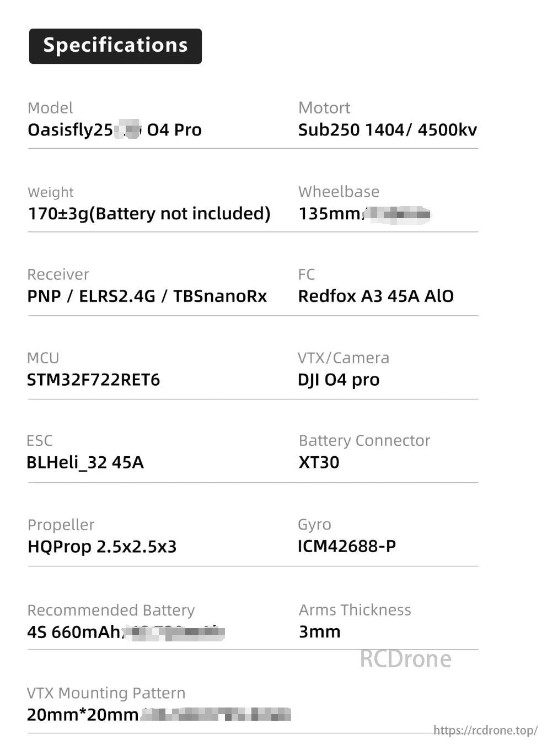Click the 3mm arms thickness value
This screenshot has height=756, width=558.
(x=319, y=632)
